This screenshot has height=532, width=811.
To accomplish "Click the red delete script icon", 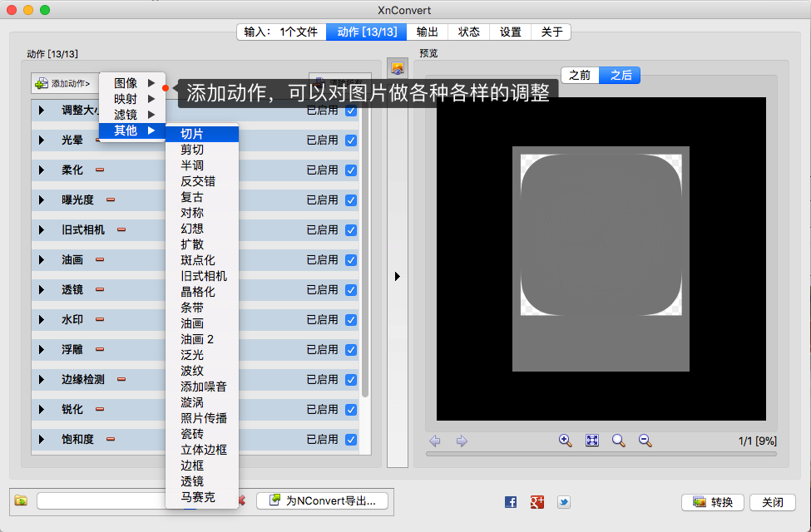I will [x=242, y=500].
